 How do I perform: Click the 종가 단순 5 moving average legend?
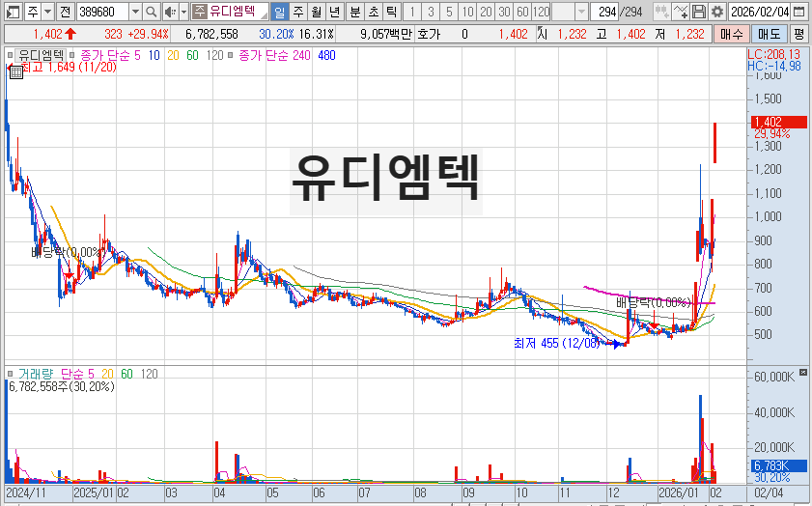(x=110, y=55)
